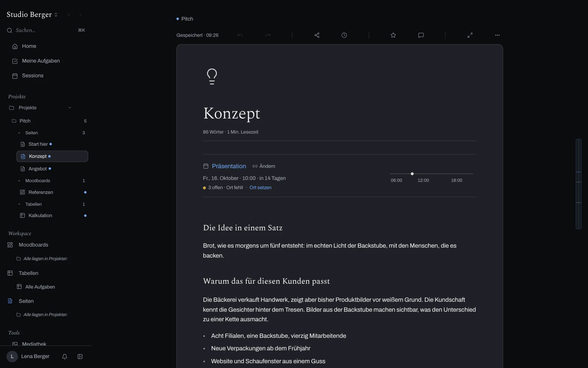This screenshot has height=368, width=588.
Task: Open the comments speech bubble
Action: (421, 35)
